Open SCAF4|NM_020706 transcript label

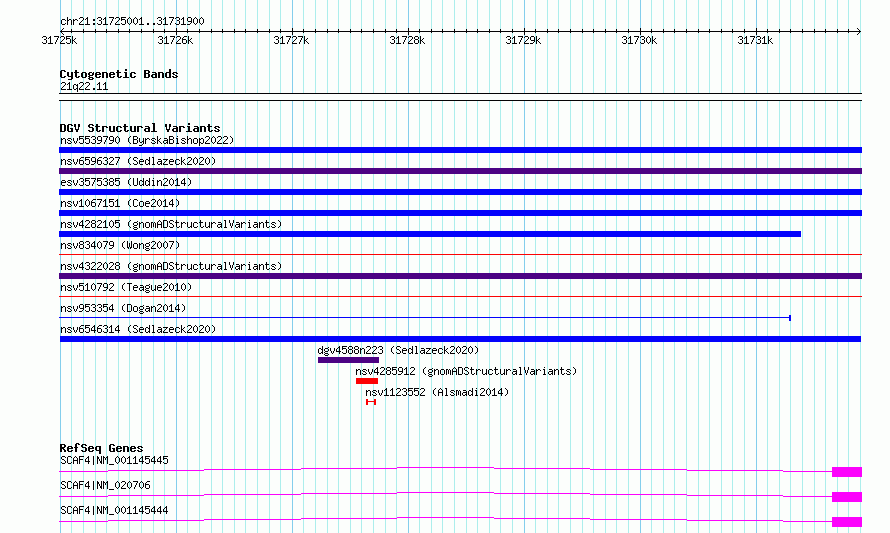(105, 485)
